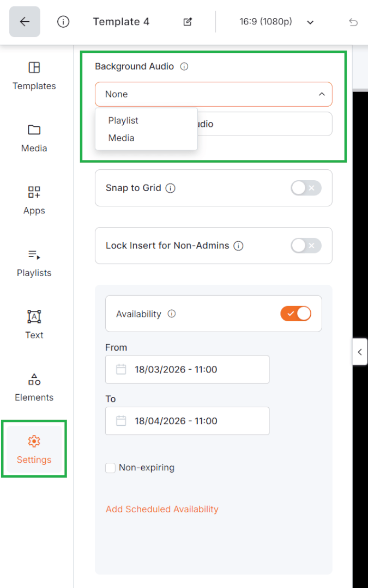Screen dimensions: 368x588
Task: Disable the Availability toggle
Action: (296, 314)
